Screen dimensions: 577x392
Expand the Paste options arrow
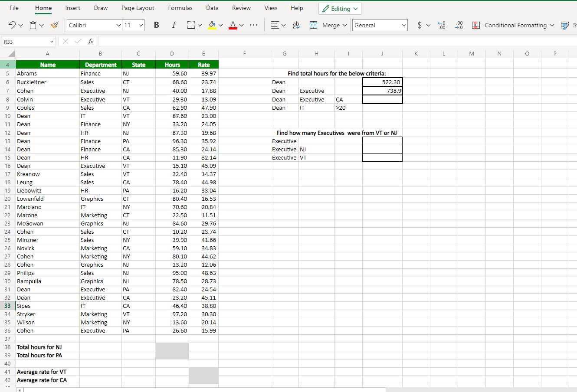(x=42, y=26)
